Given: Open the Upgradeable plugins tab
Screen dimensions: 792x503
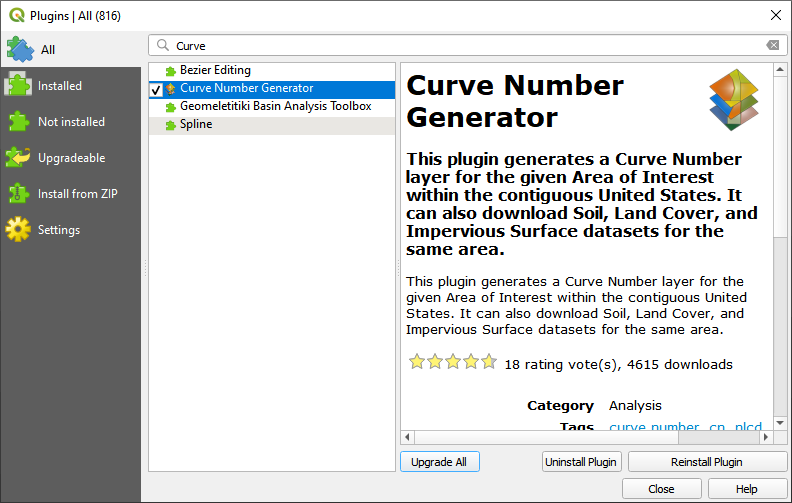Looking at the screenshot, I should pos(70,158).
